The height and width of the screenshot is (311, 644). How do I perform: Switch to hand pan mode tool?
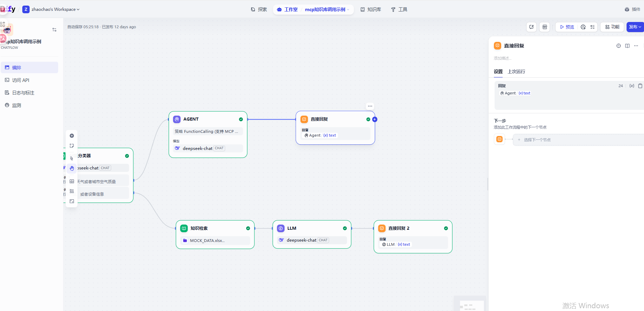[72, 168]
